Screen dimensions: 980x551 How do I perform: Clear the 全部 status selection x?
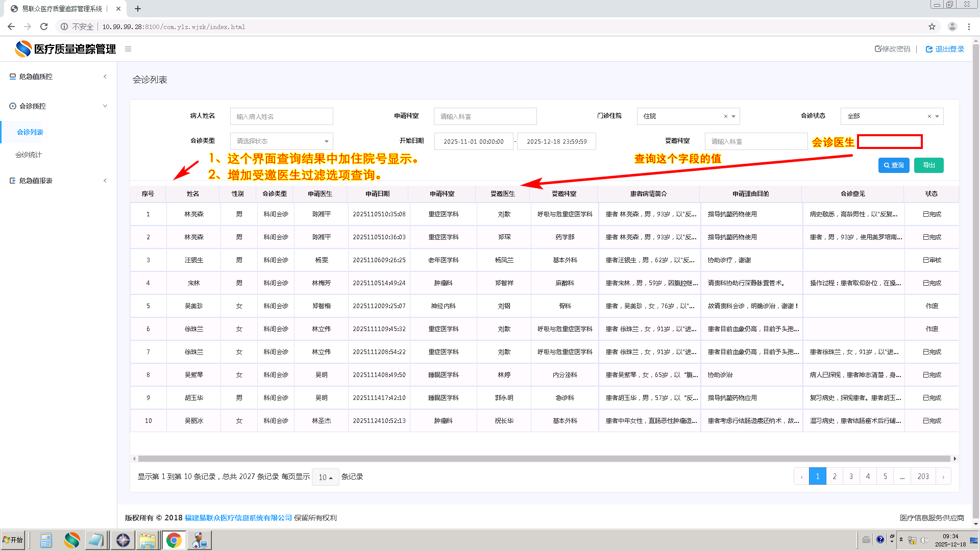[929, 116]
